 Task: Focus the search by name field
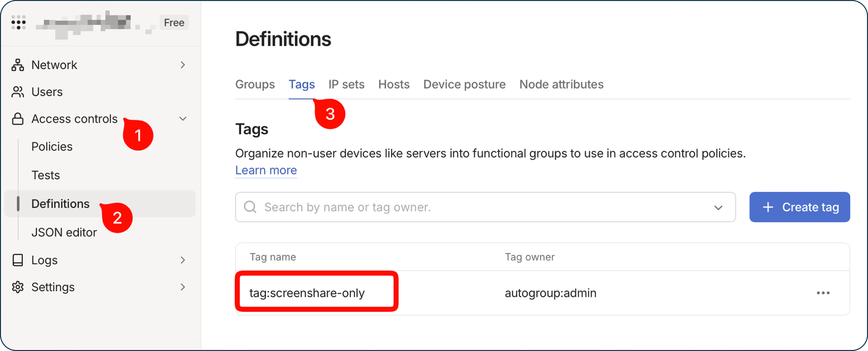click(485, 207)
